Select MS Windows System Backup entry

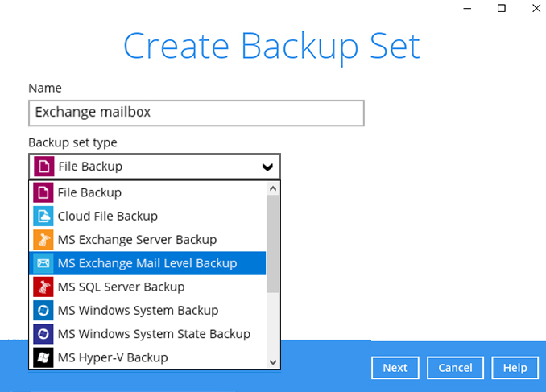click(147, 310)
